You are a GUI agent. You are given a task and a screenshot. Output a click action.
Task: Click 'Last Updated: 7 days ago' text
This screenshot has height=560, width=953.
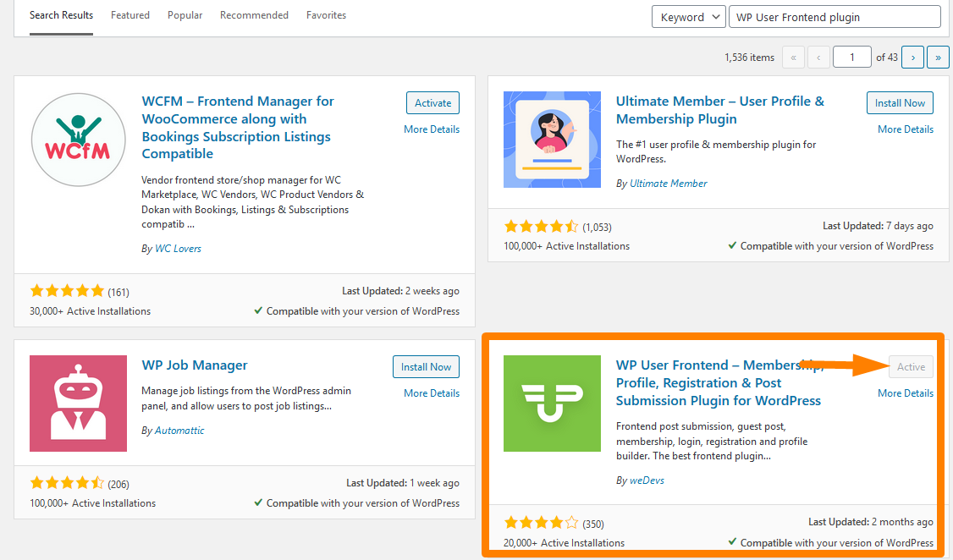point(878,226)
